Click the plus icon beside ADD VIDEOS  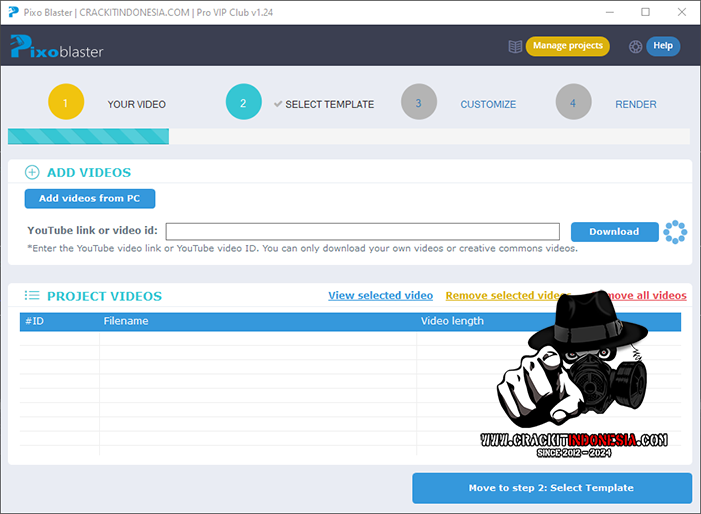pyautogui.click(x=32, y=172)
